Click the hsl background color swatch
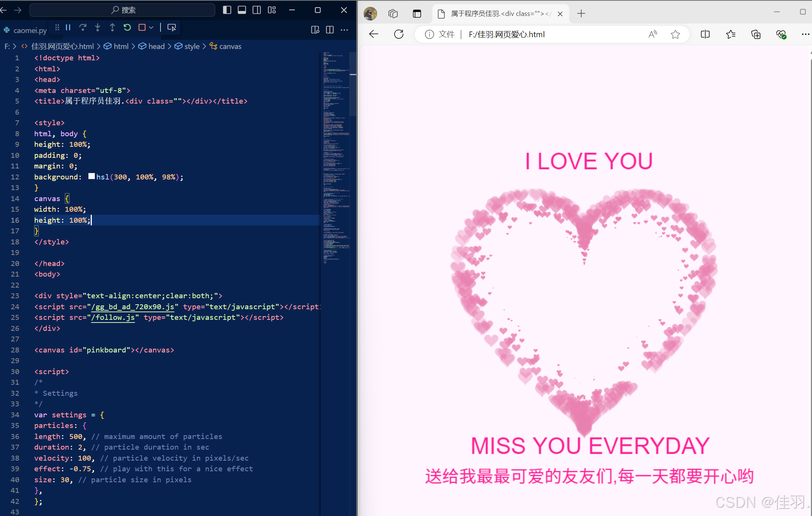This screenshot has height=516, width=812. [91, 176]
